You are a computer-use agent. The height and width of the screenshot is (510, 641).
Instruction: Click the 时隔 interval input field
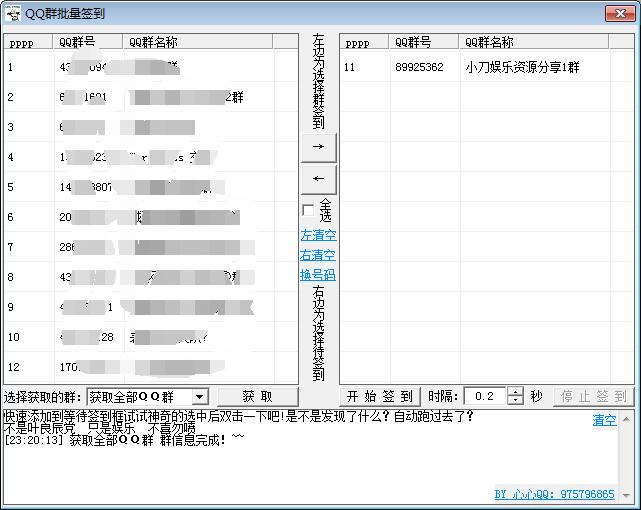coord(485,396)
